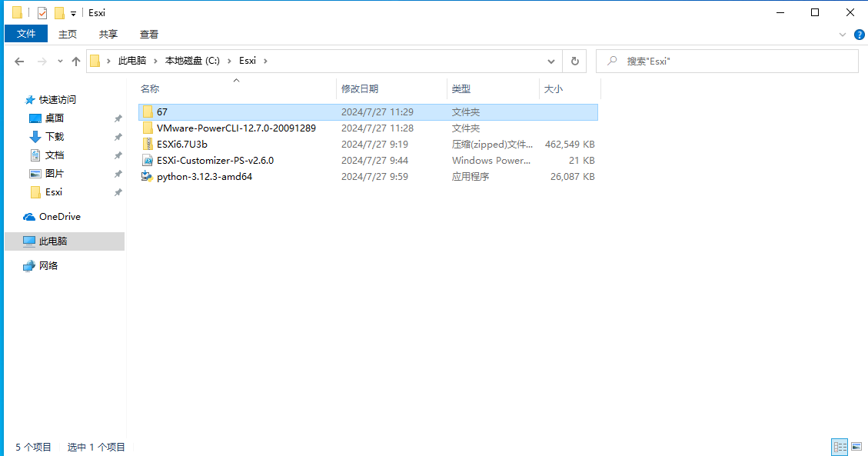Viewport: 868px width, 456px height.
Task: Switch to the 共享 ribbon tab
Action: 108,35
